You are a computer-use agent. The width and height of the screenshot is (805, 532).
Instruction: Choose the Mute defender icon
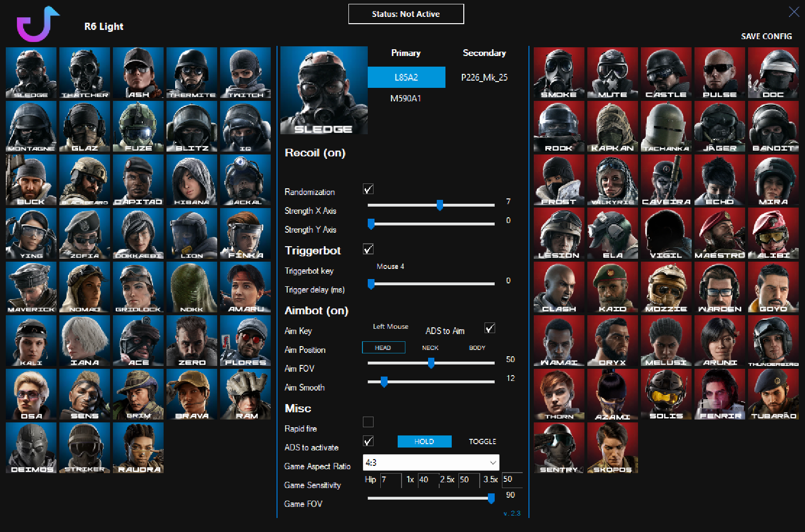(x=612, y=73)
